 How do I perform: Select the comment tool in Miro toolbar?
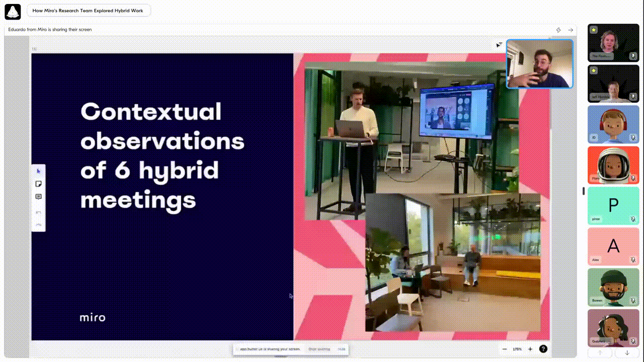click(x=39, y=197)
